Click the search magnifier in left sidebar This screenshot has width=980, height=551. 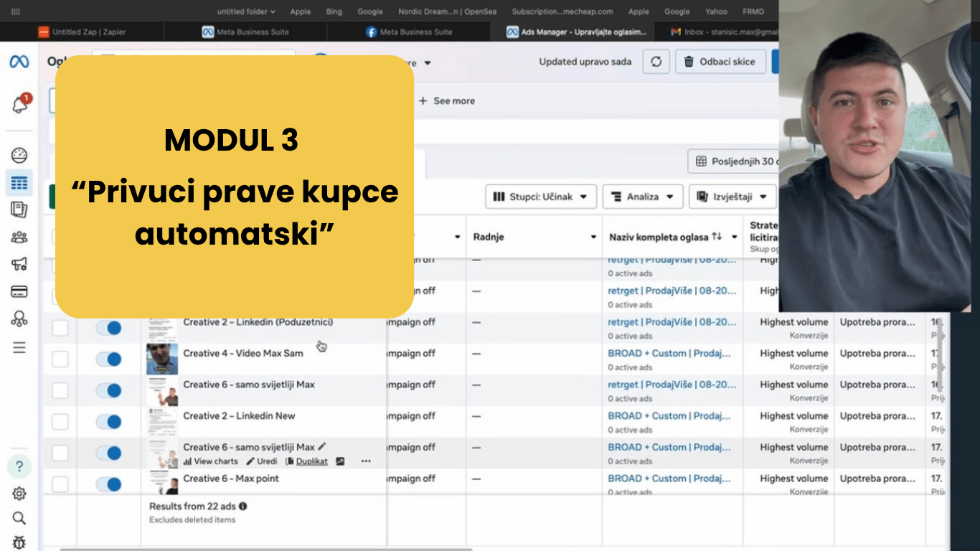coord(19,518)
